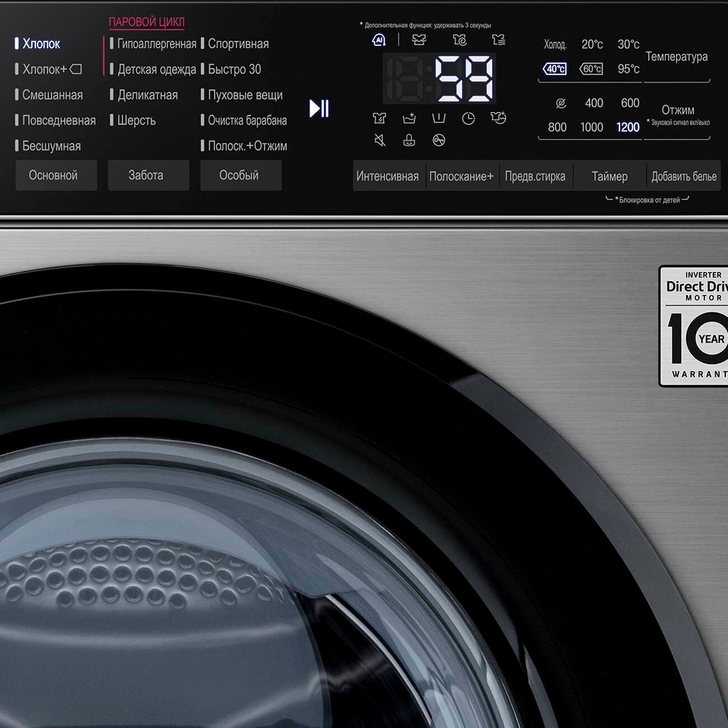The image size is (728, 728).
Task: Select the Шерсть program
Action: coord(133,120)
